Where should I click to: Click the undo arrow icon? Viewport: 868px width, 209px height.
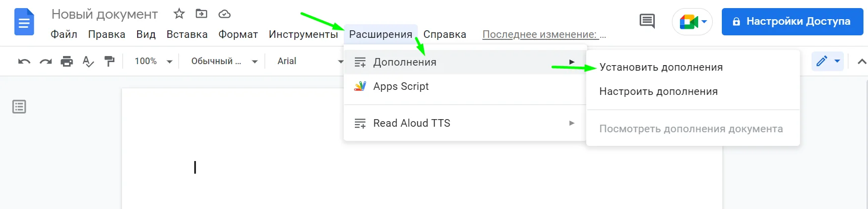click(x=24, y=62)
